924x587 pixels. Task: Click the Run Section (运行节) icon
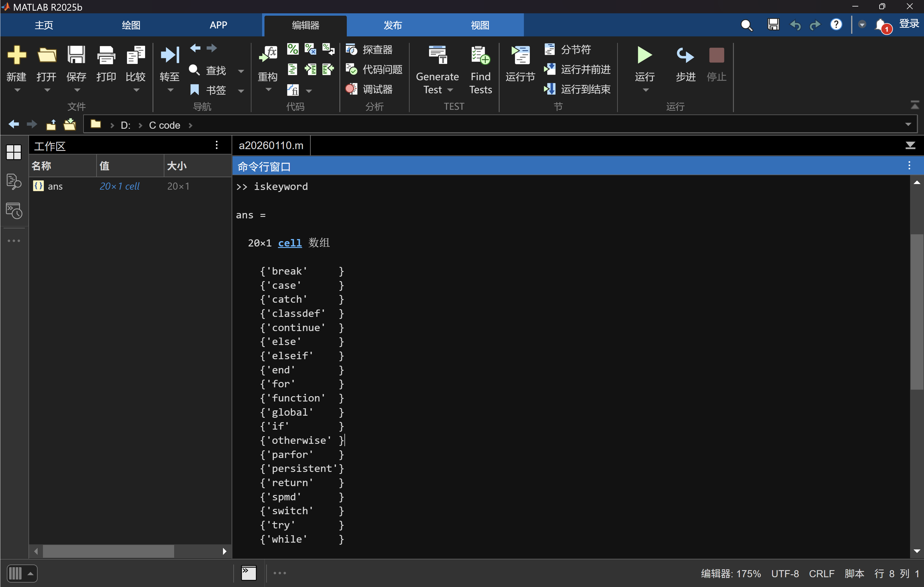pos(520,56)
